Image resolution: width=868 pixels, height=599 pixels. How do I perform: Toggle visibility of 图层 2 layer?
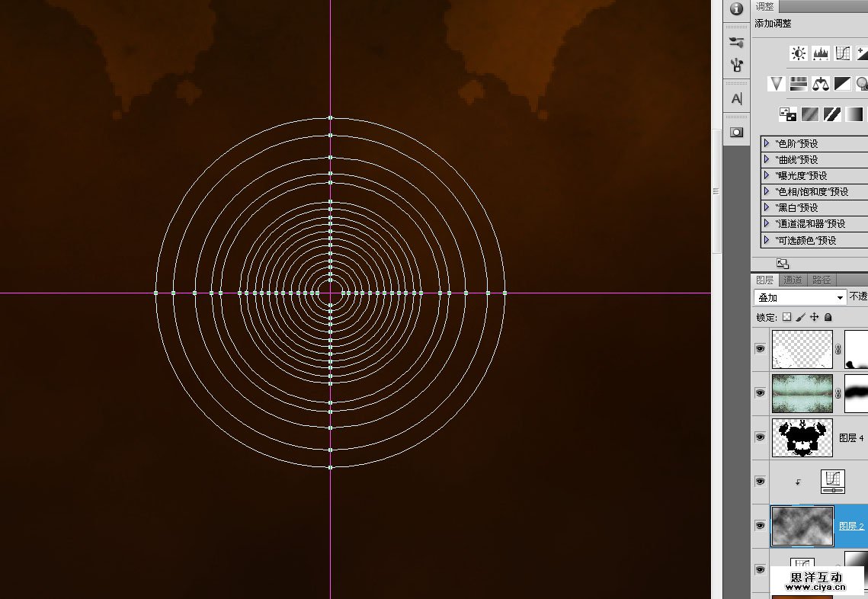point(760,526)
